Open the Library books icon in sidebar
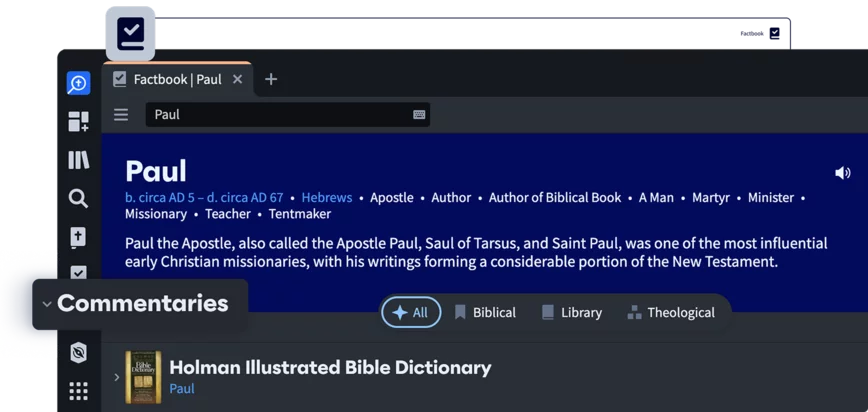Viewport: 868px width, 412px height. [79, 161]
